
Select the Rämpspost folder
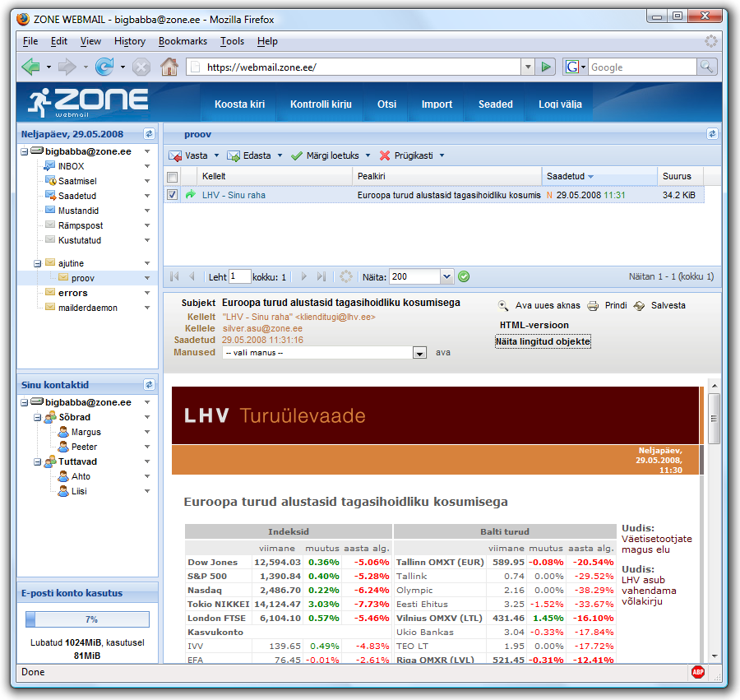[x=81, y=225]
